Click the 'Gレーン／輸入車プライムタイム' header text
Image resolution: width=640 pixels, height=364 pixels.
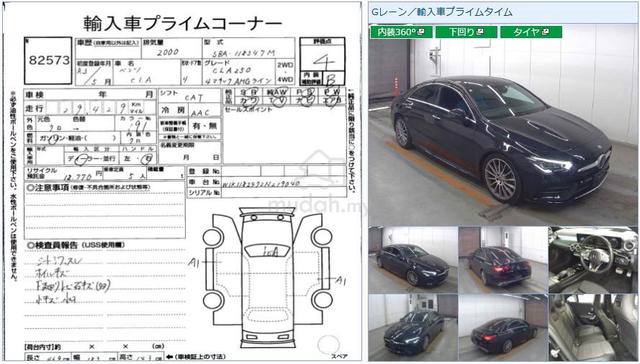click(441, 12)
